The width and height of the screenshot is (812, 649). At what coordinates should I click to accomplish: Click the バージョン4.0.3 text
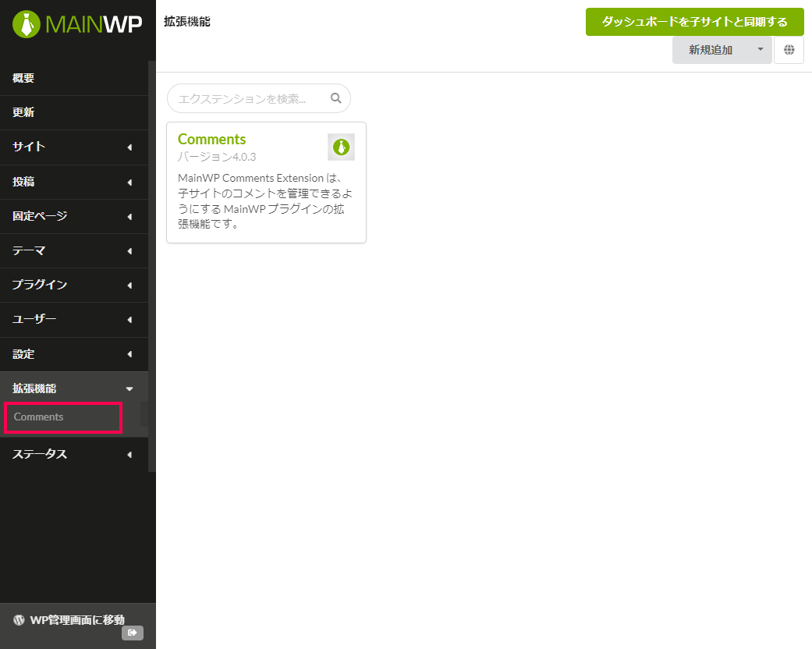pos(217,157)
